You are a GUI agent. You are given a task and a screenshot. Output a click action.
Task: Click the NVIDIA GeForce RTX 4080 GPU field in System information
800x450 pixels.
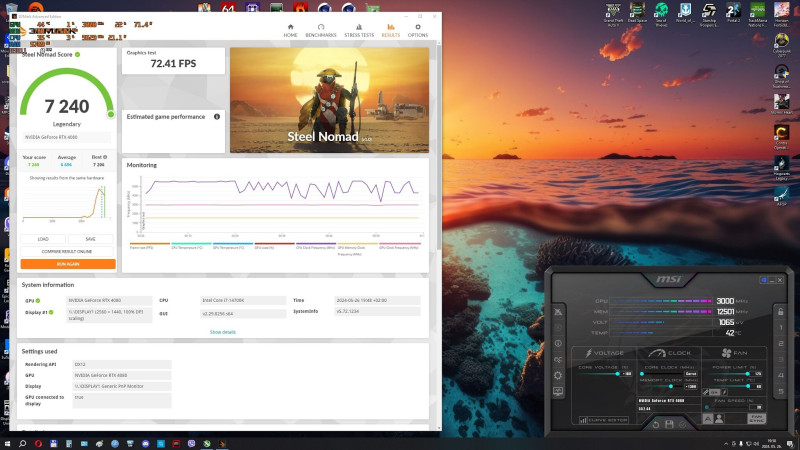[x=109, y=301]
